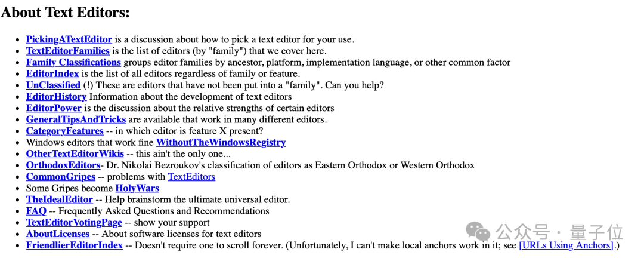Open the PickingATextEditor link

pos(69,39)
